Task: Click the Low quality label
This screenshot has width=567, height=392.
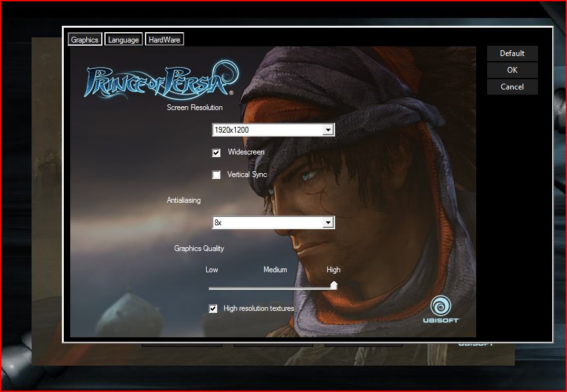Action: 211,270
